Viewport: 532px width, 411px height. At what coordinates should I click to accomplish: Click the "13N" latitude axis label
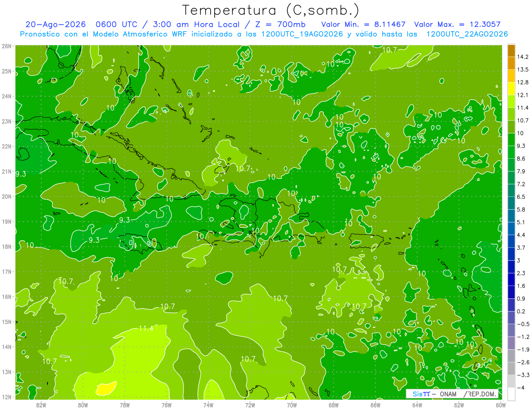pyautogui.click(x=6, y=372)
